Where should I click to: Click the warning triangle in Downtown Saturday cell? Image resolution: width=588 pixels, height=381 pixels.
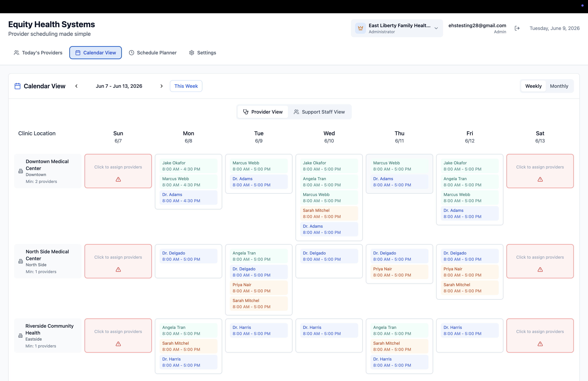click(540, 179)
